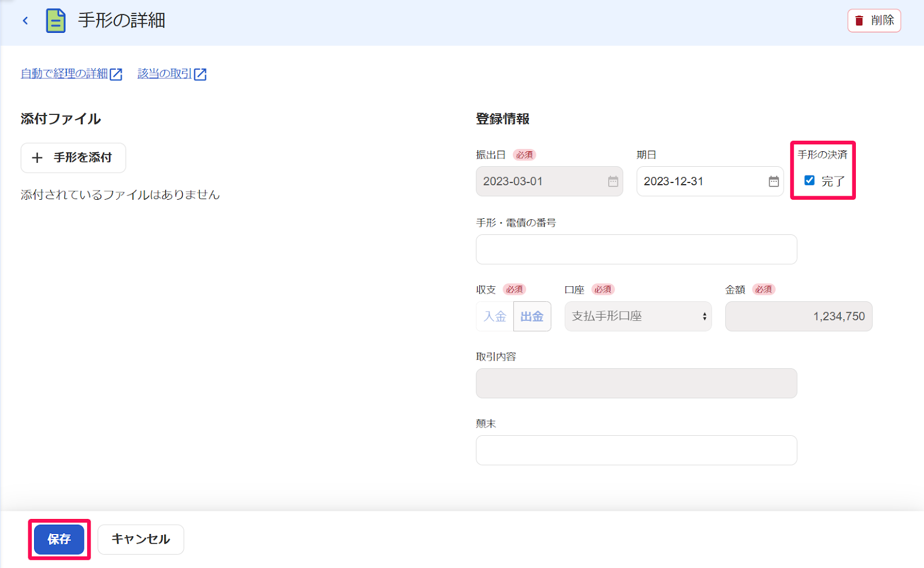Image resolution: width=924 pixels, height=568 pixels.
Task: Click the キャンセル button
Action: tap(141, 539)
